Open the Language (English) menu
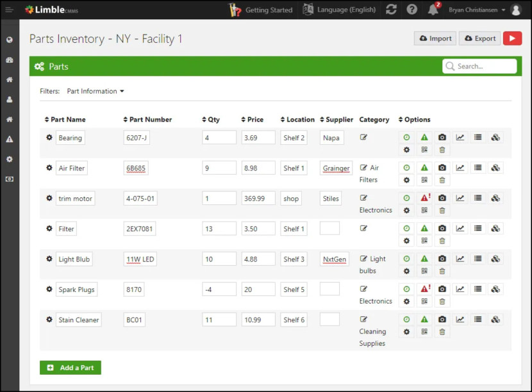Screen dimensions: 532x392 pyautogui.click(x=339, y=10)
